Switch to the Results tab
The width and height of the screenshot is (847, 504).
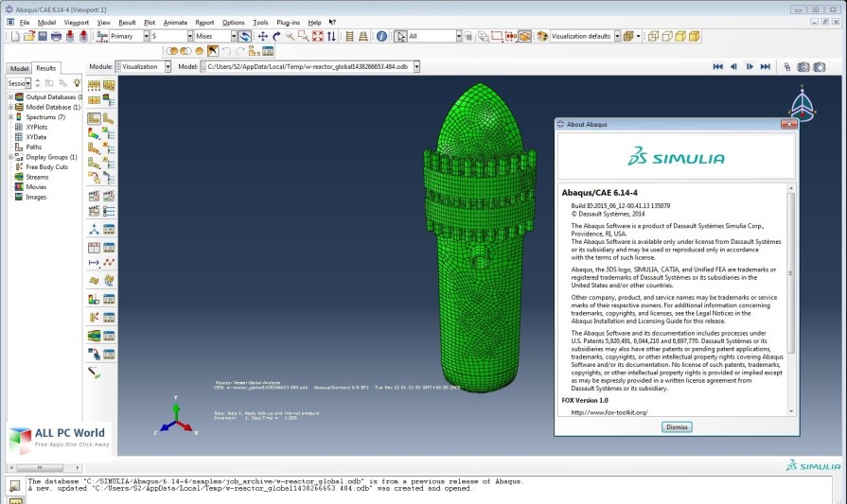click(x=46, y=68)
